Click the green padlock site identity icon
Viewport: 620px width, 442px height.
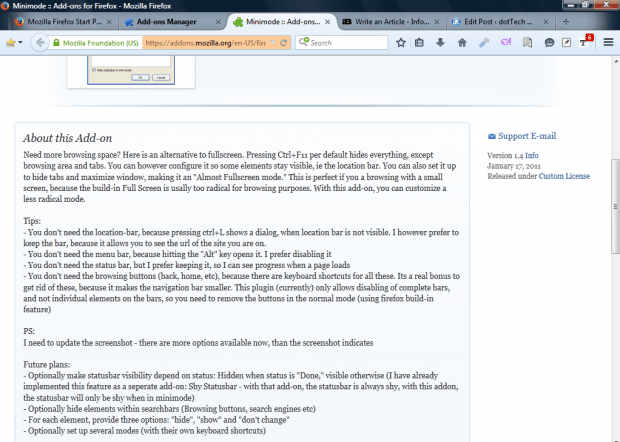point(57,43)
